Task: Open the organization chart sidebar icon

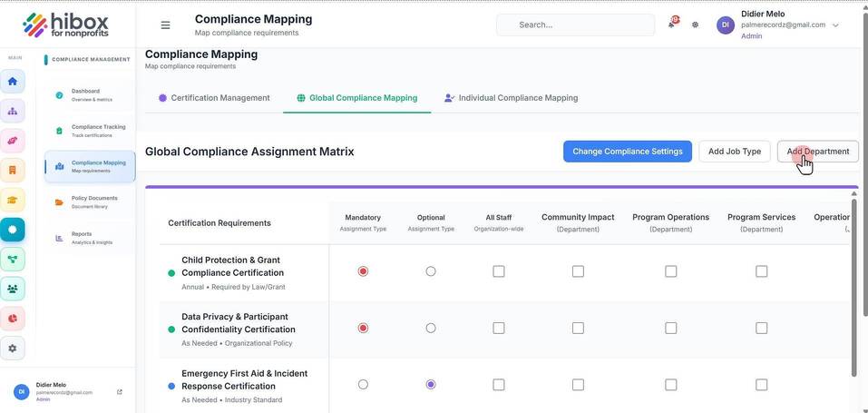Action: click(x=12, y=111)
